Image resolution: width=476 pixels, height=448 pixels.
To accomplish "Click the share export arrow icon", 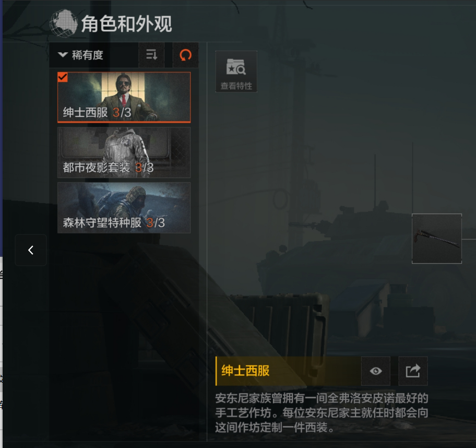I will 413,371.
